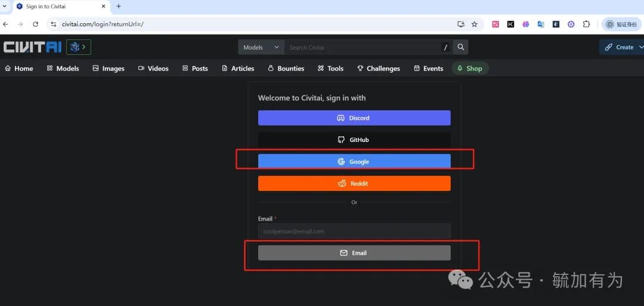Sign in with Discord
Image resolution: width=644 pixels, height=306 pixels.
(354, 118)
